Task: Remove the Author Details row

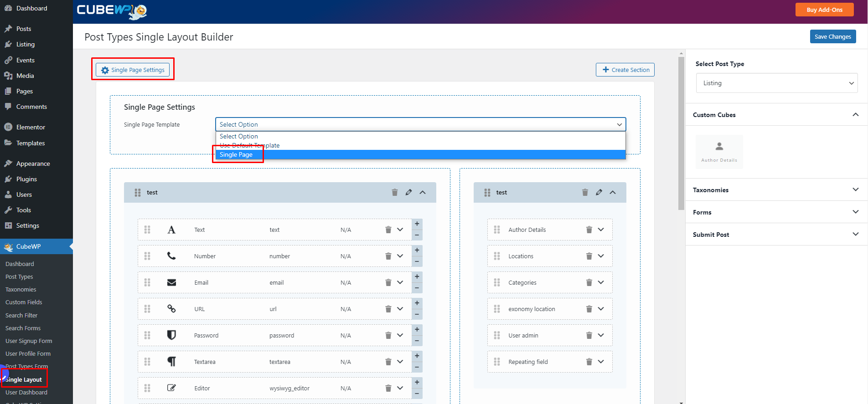Action: point(589,230)
